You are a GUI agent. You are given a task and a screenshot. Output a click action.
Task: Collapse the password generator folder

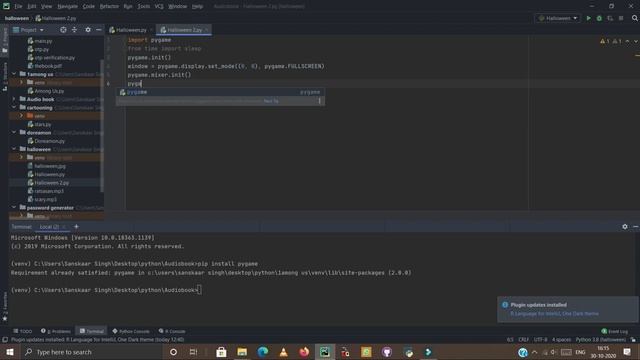[x=14, y=207]
